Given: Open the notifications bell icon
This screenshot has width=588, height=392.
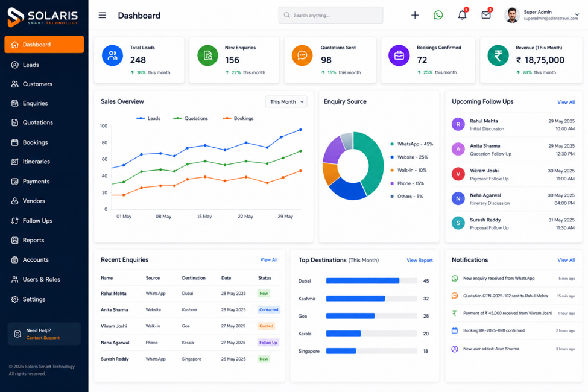Looking at the screenshot, I should (x=463, y=15).
